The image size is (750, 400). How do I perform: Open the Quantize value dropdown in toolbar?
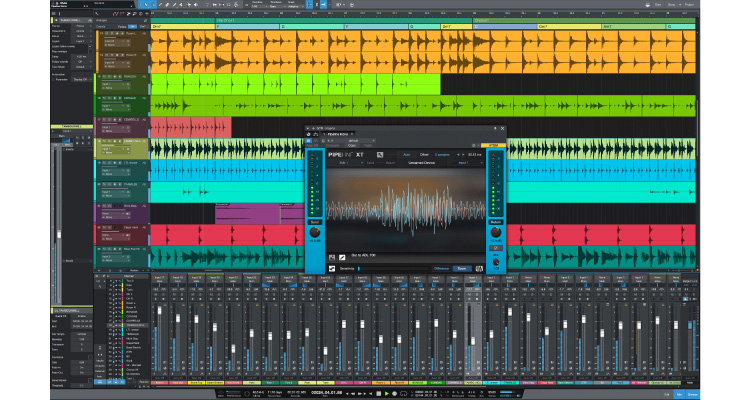pyautogui.click(x=257, y=6)
